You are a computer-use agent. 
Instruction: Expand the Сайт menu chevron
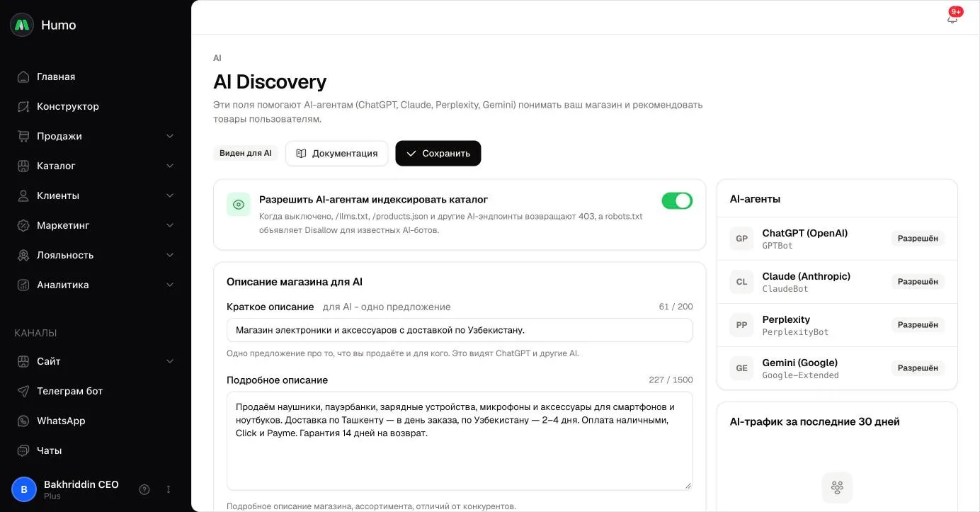(170, 361)
